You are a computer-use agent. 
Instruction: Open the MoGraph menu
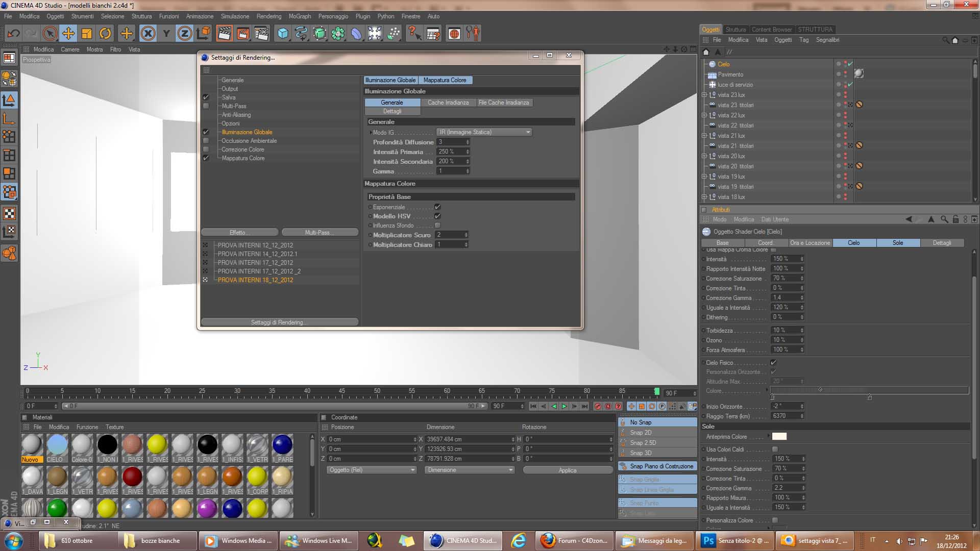click(x=299, y=16)
